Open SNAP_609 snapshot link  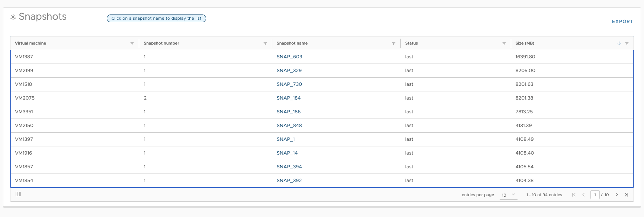click(289, 57)
